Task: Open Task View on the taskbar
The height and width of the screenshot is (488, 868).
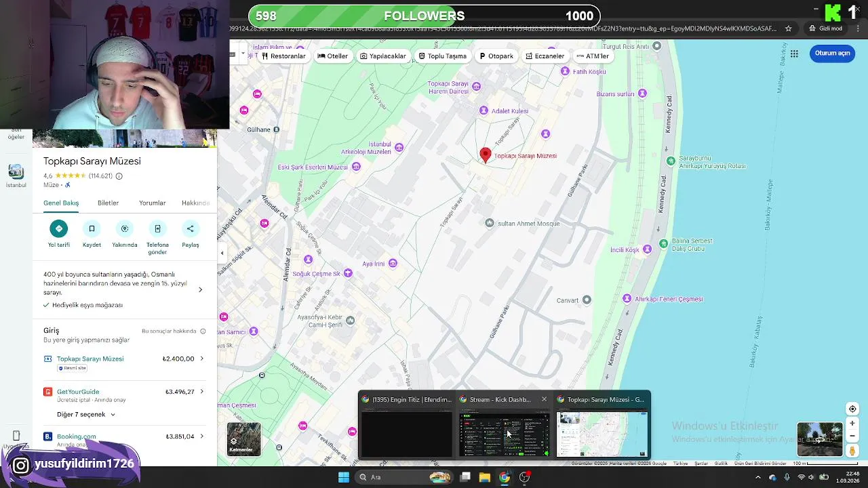Action: (465, 477)
